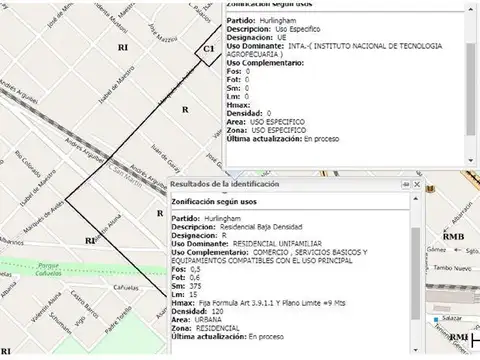Click the scroll-down arrow in lower popup
The width and height of the screenshot is (480, 360).
click(415, 350)
